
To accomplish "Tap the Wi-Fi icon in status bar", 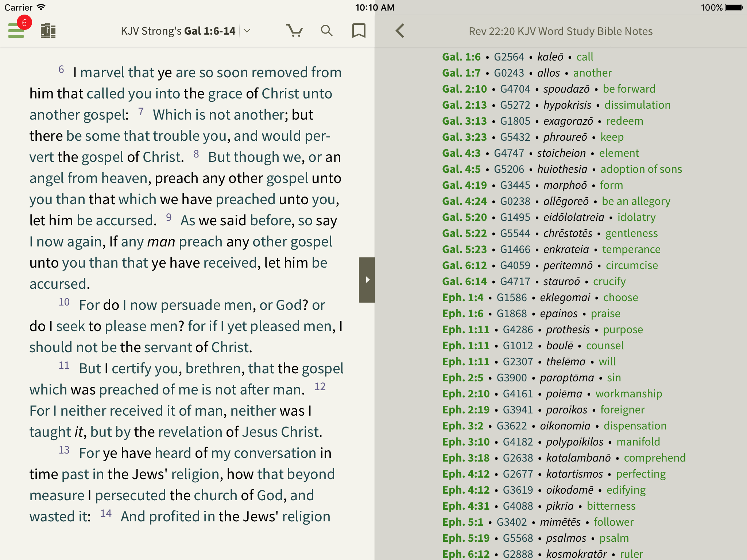I will point(41,7).
